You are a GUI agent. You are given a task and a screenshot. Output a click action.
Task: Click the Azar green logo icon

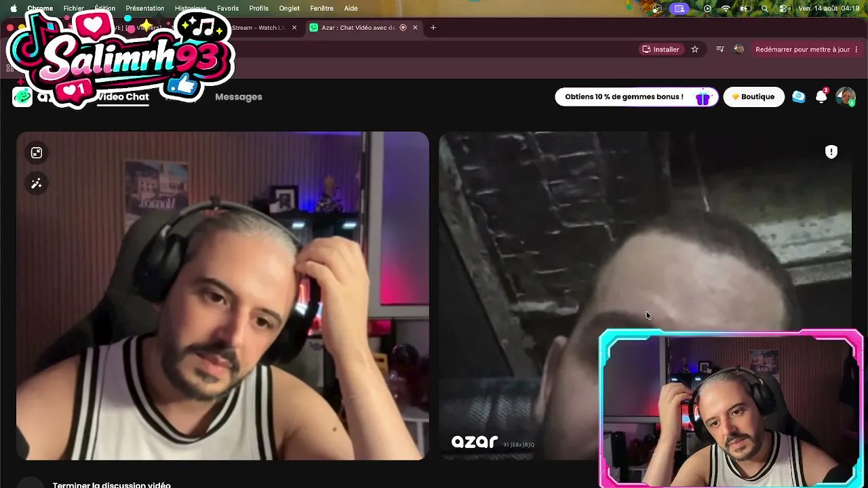22,97
